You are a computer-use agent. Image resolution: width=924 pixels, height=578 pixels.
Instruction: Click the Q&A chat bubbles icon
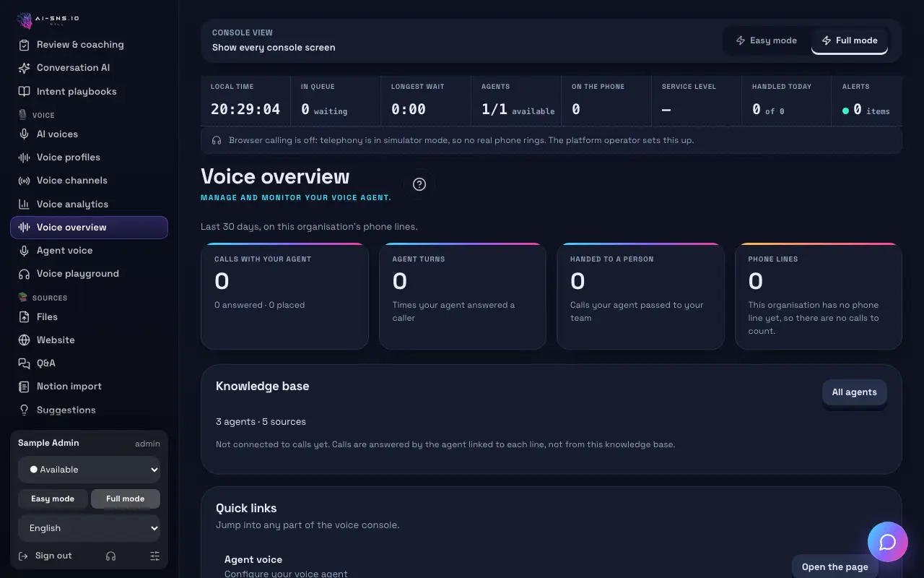click(25, 363)
